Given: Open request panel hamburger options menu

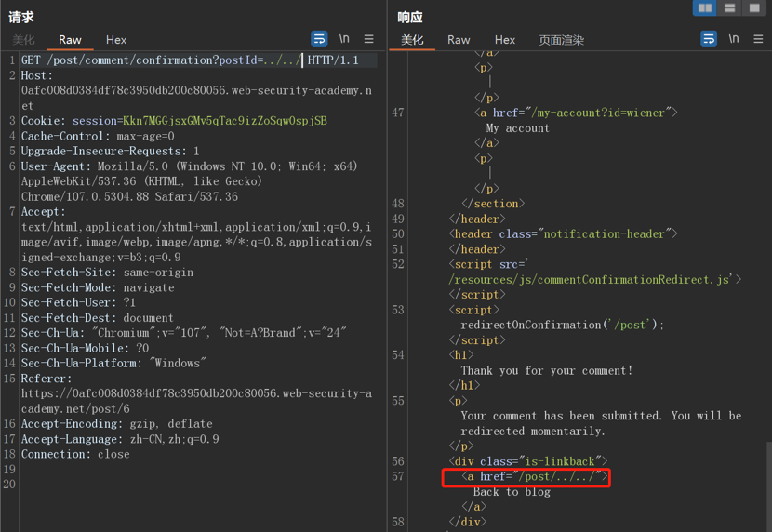Looking at the screenshot, I should [368, 38].
